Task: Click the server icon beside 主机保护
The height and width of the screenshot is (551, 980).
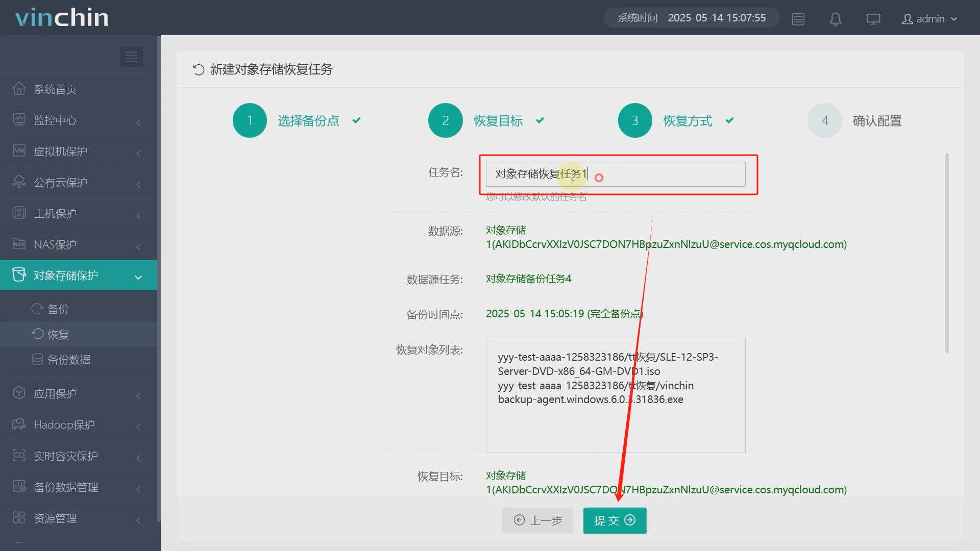Action: click(19, 213)
